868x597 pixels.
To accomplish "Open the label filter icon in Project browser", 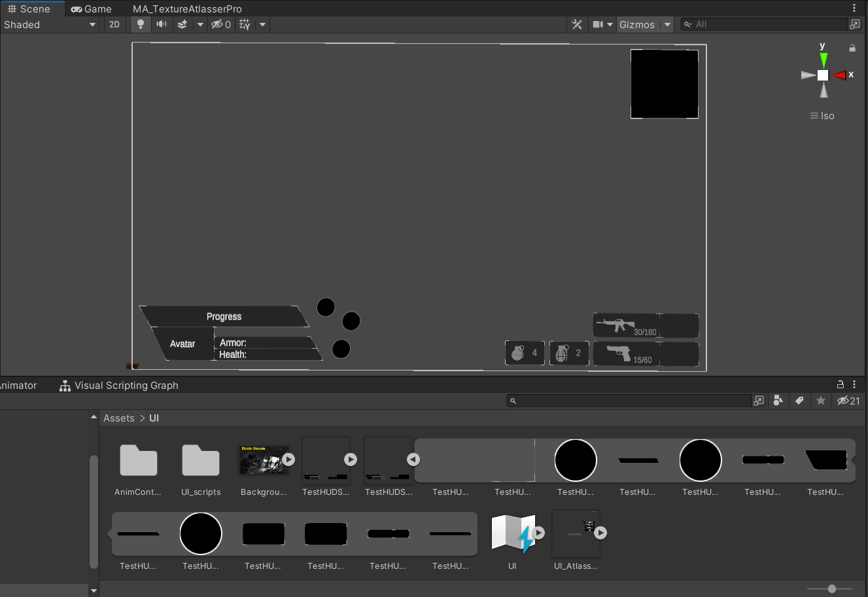I will tap(799, 400).
